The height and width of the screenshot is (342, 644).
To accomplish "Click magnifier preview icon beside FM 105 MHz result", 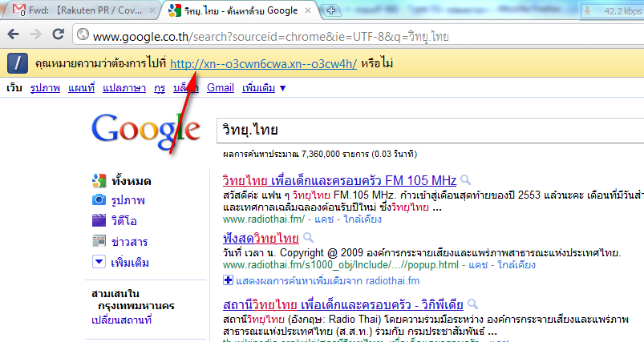I will (x=465, y=179).
